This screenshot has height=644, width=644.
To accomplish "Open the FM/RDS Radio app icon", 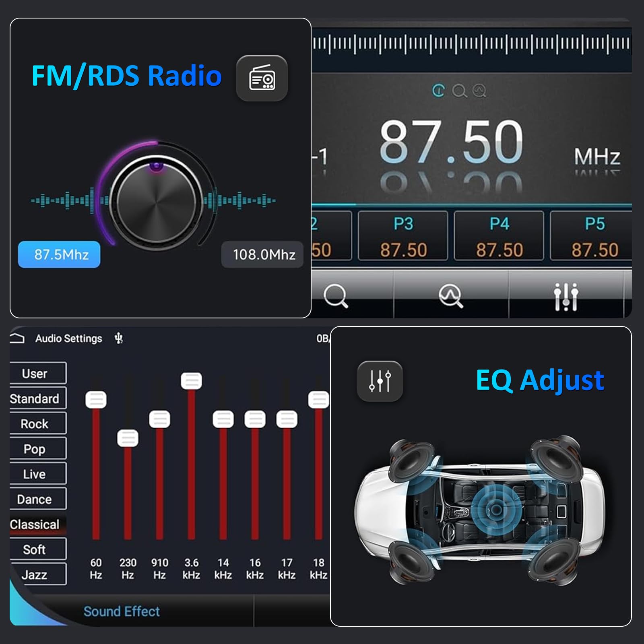I will click(x=262, y=78).
